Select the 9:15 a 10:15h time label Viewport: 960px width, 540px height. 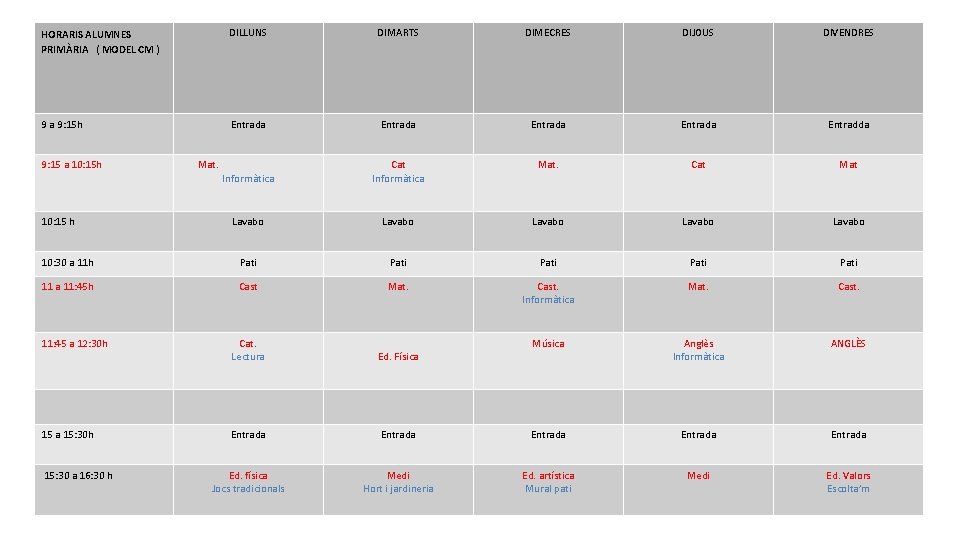tap(72, 165)
